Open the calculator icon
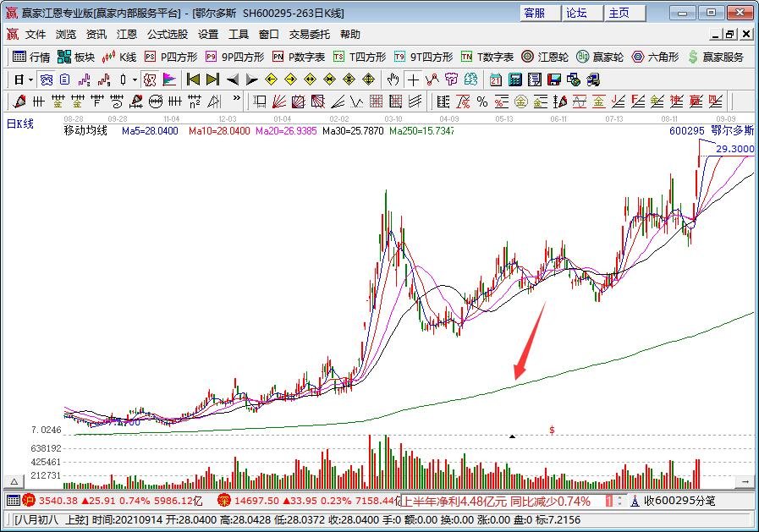 click(515, 80)
